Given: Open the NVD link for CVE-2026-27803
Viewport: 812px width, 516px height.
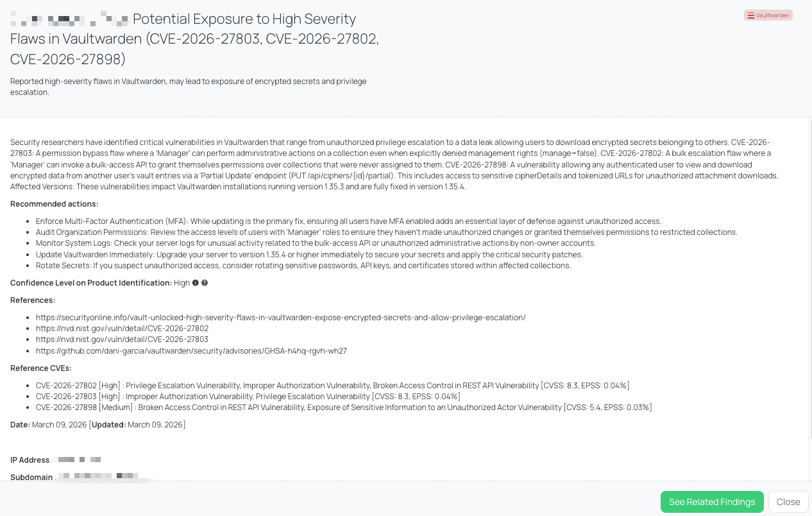Looking at the screenshot, I should [x=122, y=340].
